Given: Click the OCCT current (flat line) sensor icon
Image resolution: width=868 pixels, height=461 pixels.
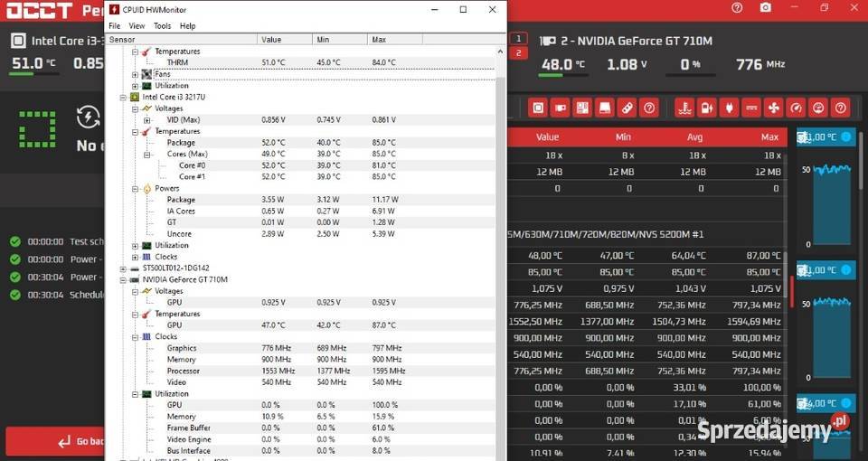Looking at the screenshot, I should 751,108.
